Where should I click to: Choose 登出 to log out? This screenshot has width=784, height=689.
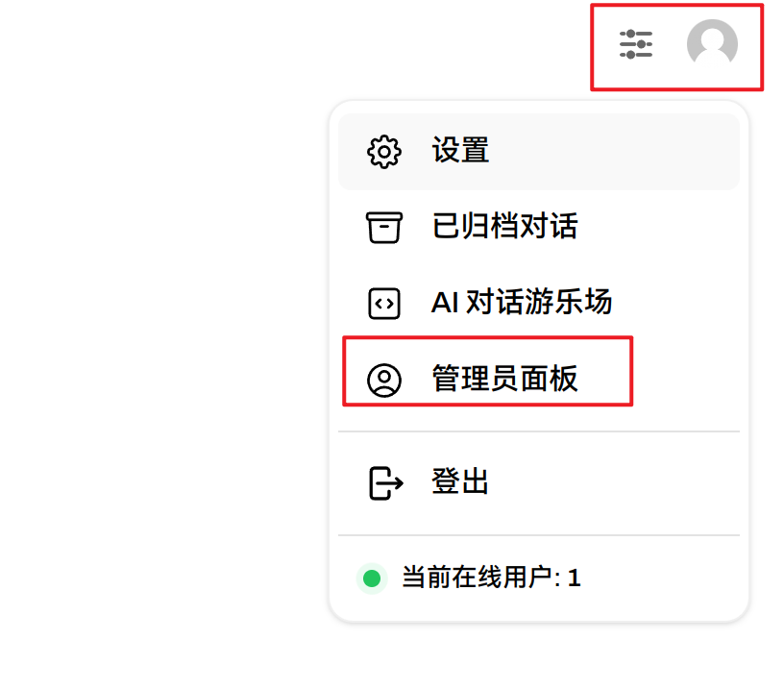460,481
